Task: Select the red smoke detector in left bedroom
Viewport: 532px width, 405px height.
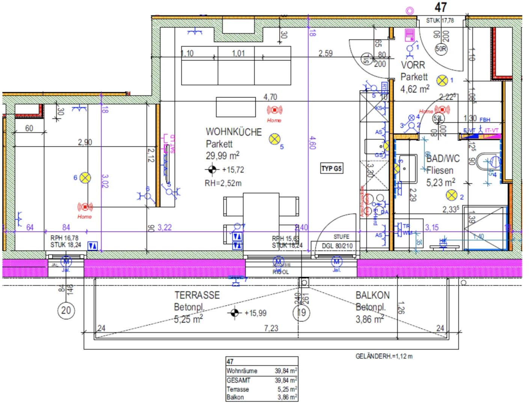Action: (x=85, y=207)
